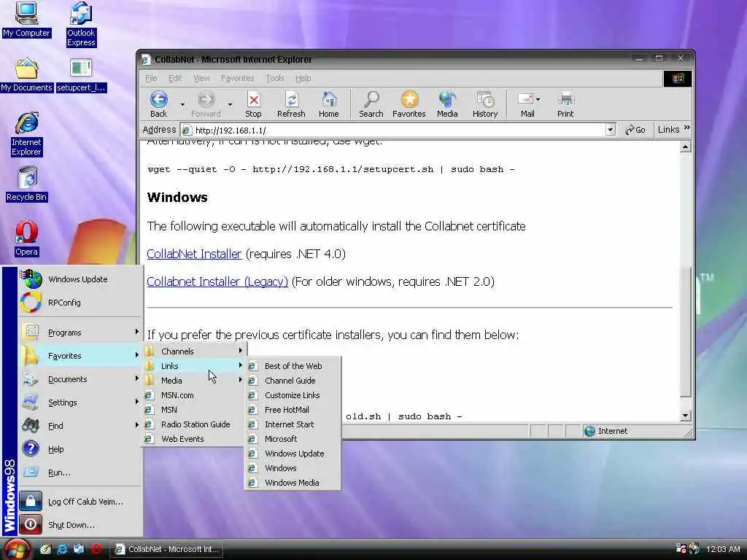Open the File menu
This screenshot has height=560, width=747.
coord(151,78)
